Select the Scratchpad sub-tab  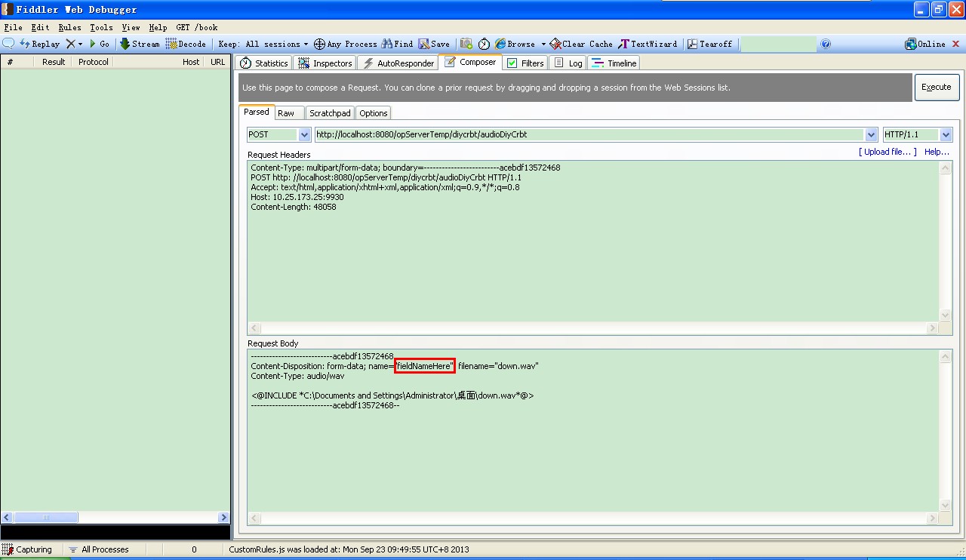tap(330, 113)
